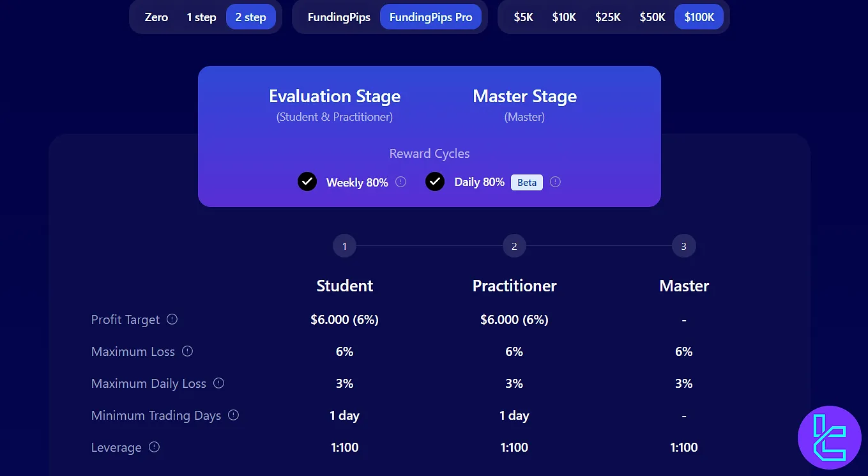Viewport: 868px width, 476px height.
Task: Choose the $25K account size
Action: click(607, 17)
